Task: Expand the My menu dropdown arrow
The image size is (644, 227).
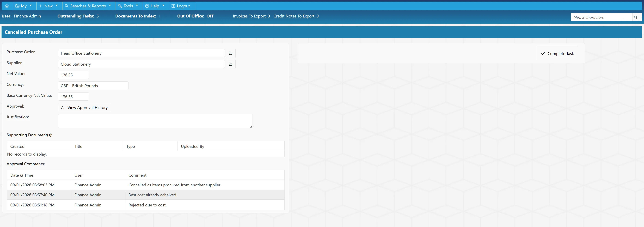Action: tap(31, 5)
